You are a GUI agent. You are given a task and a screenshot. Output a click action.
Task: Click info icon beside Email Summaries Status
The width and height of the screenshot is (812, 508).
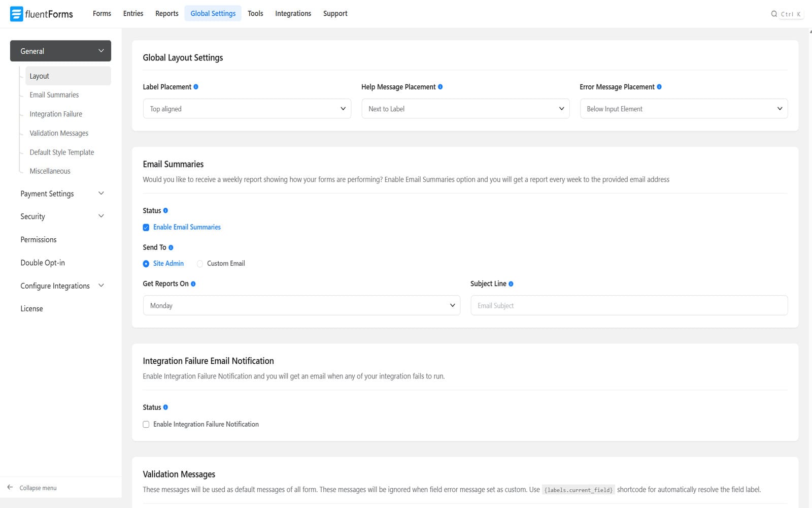[x=165, y=210]
